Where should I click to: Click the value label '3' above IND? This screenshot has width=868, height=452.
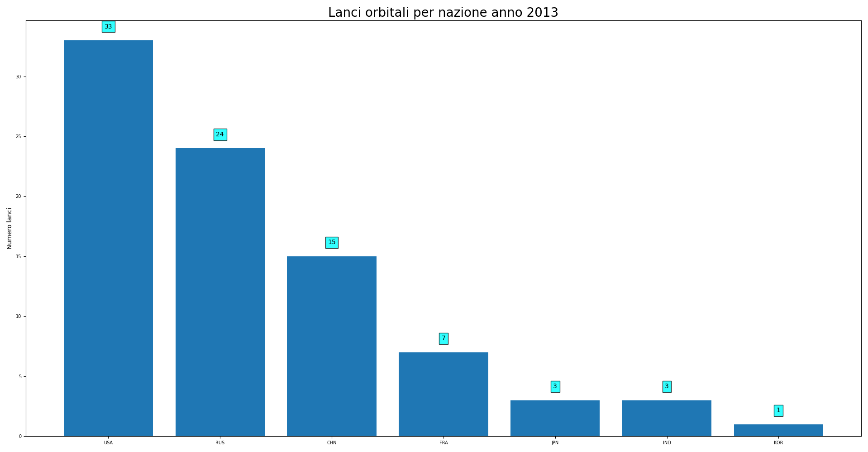click(667, 386)
